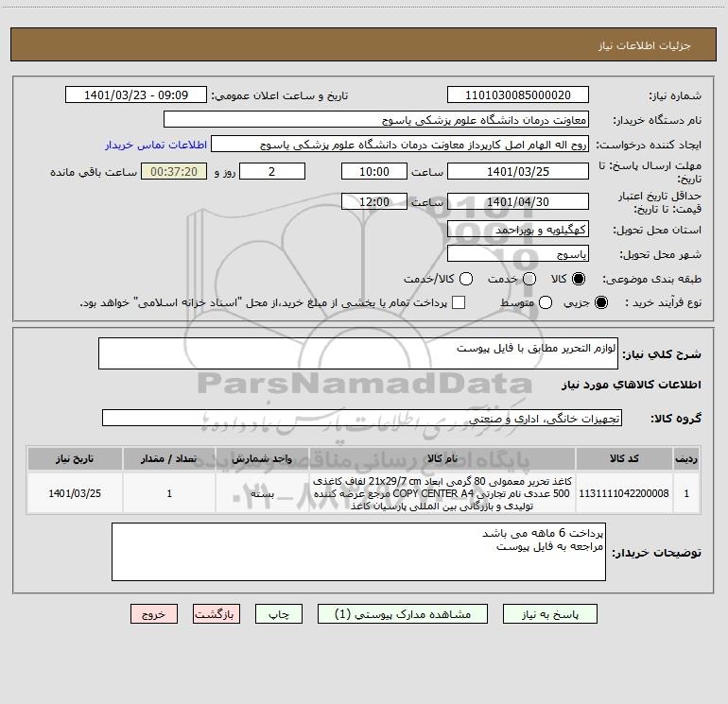The width and height of the screenshot is (728, 704).
Task: Click the buyer organization name field
Action: click(x=376, y=120)
